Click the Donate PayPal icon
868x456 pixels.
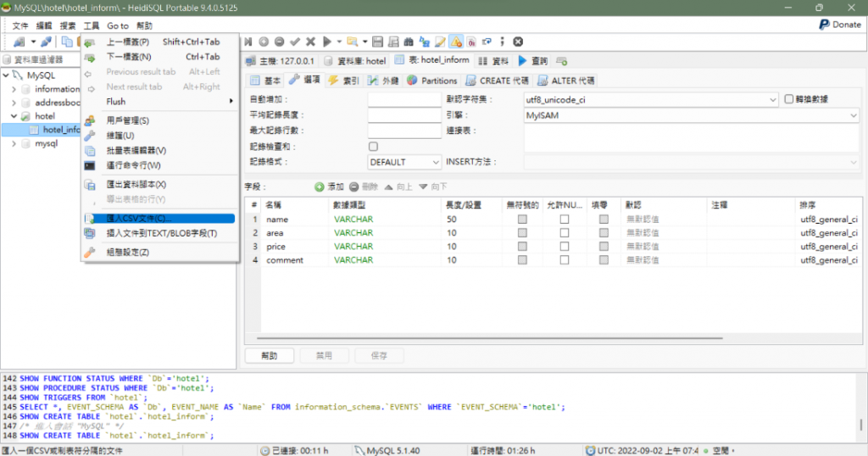pos(824,25)
